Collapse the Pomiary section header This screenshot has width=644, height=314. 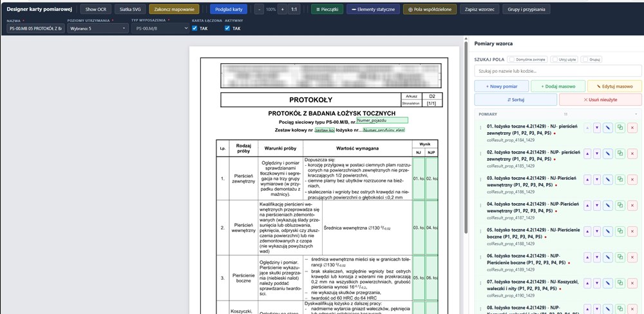click(635, 113)
